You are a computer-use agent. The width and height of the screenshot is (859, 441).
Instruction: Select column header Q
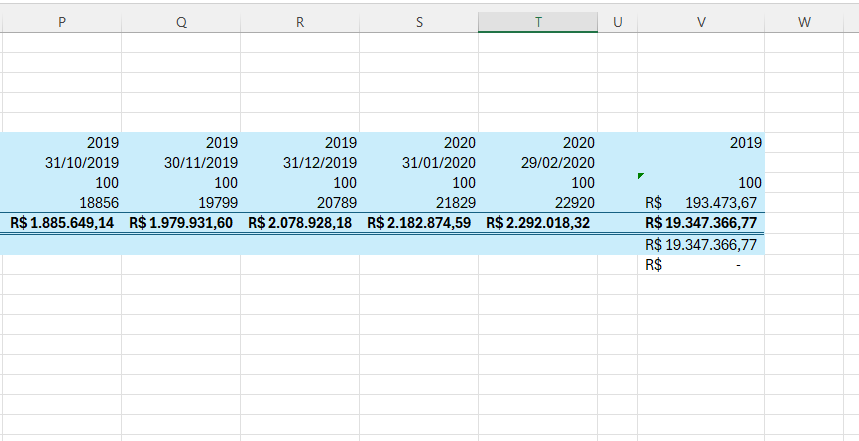[x=181, y=22]
